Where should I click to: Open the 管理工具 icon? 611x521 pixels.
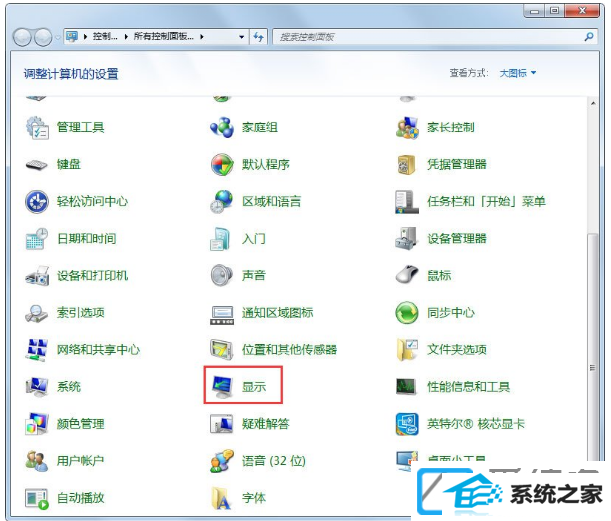click(37, 127)
